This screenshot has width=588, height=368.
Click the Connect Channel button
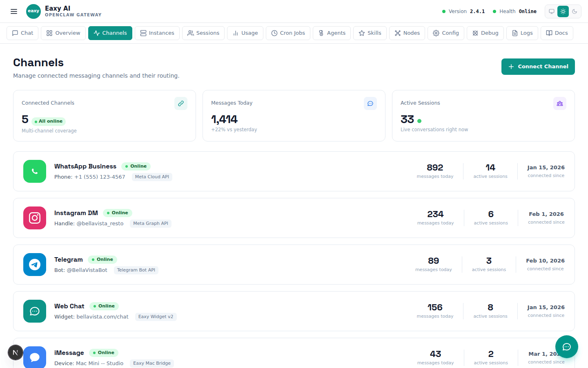[538, 67]
